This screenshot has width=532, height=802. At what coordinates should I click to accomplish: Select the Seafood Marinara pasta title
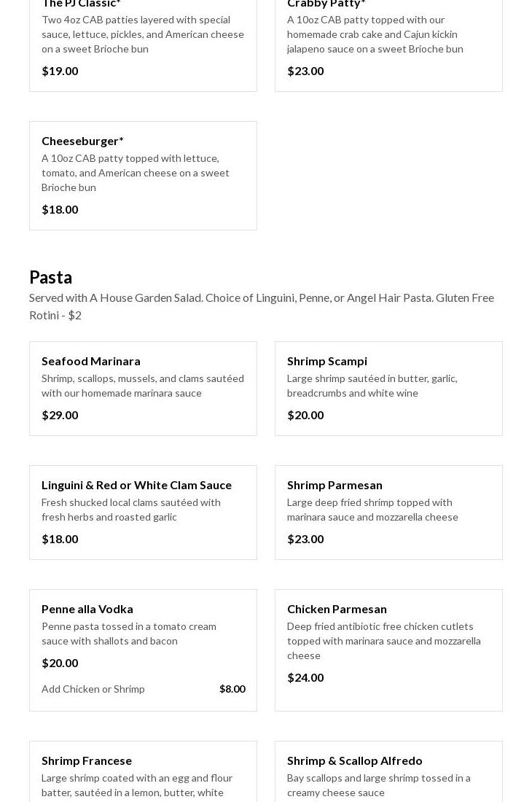pos(91,361)
